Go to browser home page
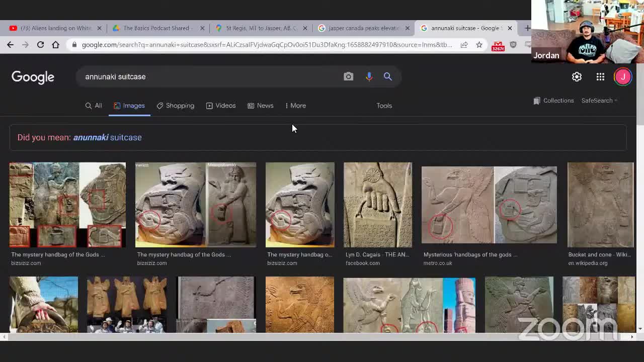This screenshot has width=644, height=362. point(55,45)
